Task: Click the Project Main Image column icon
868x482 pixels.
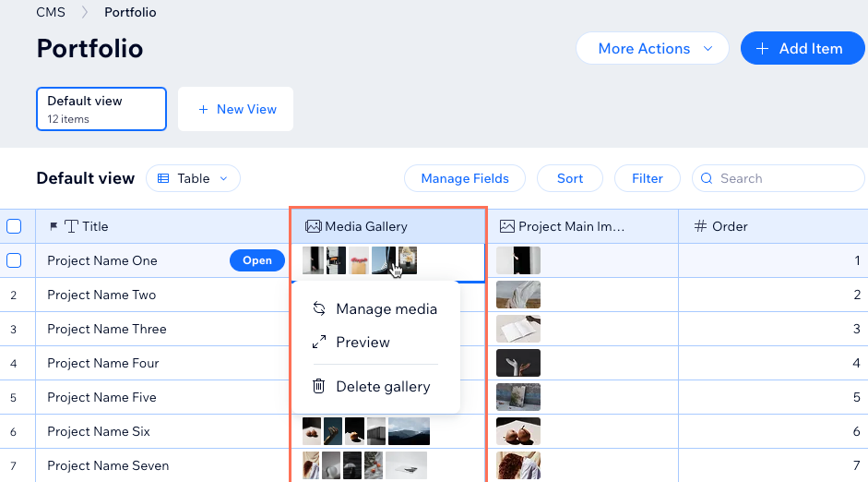Action: click(507, 226)
